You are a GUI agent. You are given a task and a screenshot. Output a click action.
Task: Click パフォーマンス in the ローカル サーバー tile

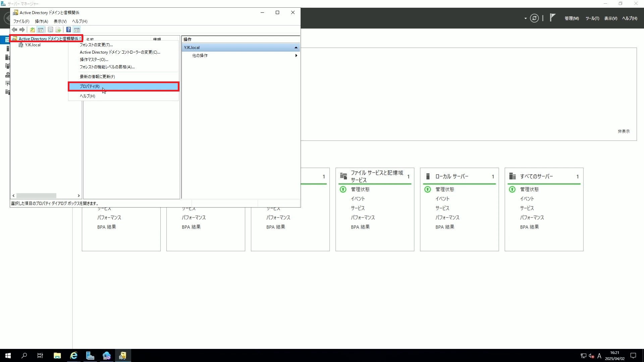(x=447, y=218)
